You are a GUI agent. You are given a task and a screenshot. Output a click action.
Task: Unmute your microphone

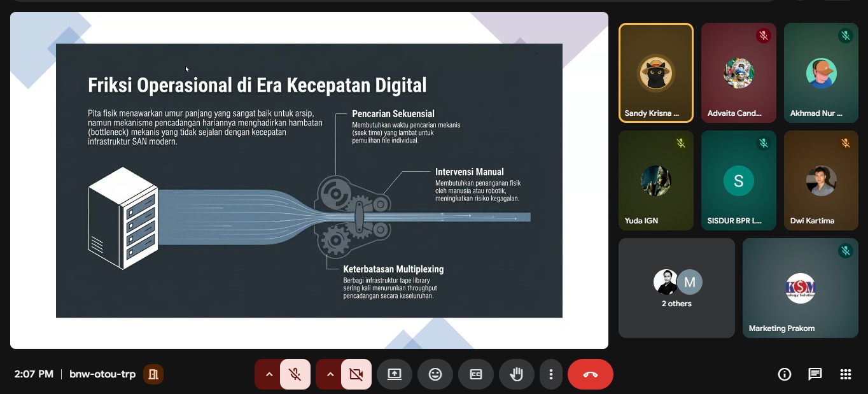[295, 374]
